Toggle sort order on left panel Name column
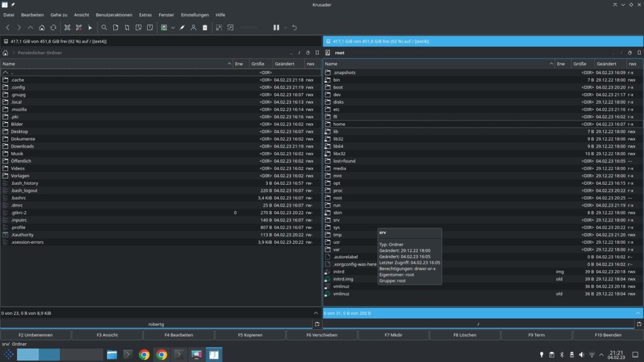Screen dimensions: 644x362 coord(116,63)
